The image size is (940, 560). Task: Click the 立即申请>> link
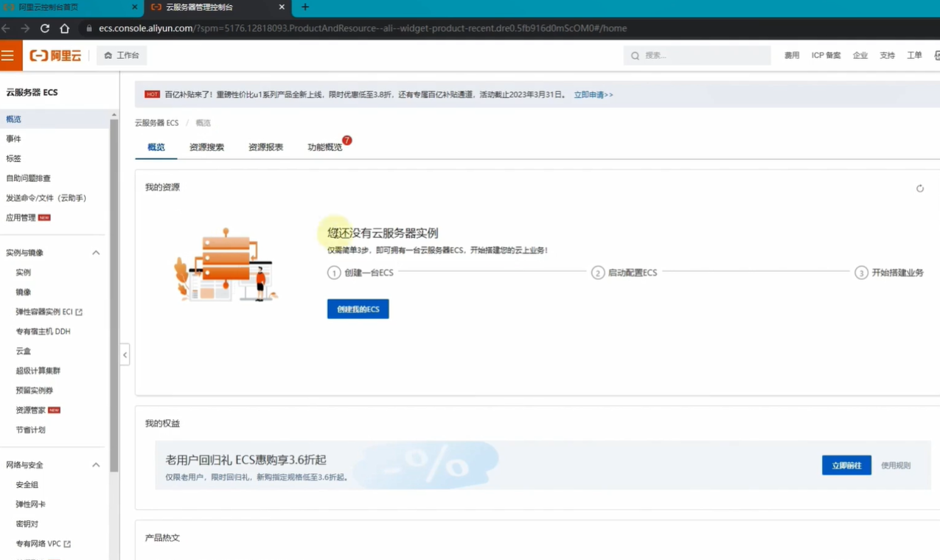[x=593, y=94]
